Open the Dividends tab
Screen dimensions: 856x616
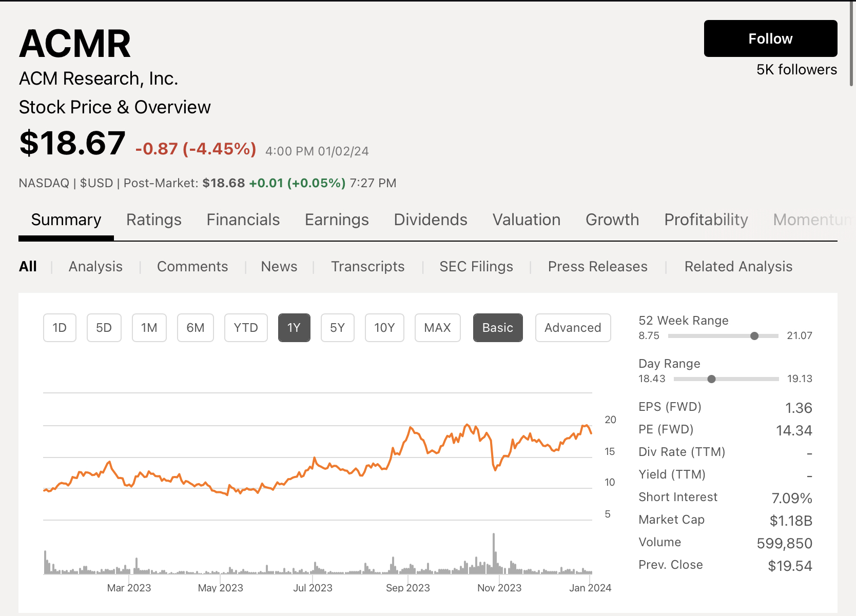(x=431, y=220)
